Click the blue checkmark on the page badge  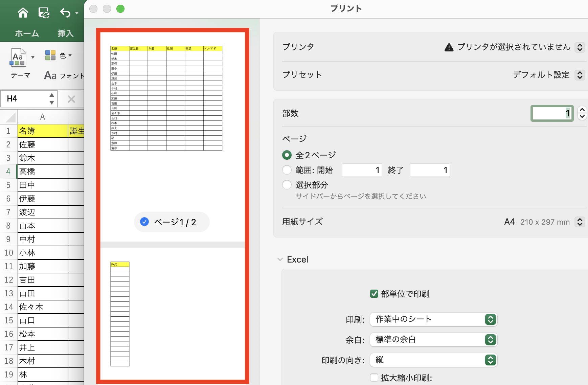click(x=144, y=222)
